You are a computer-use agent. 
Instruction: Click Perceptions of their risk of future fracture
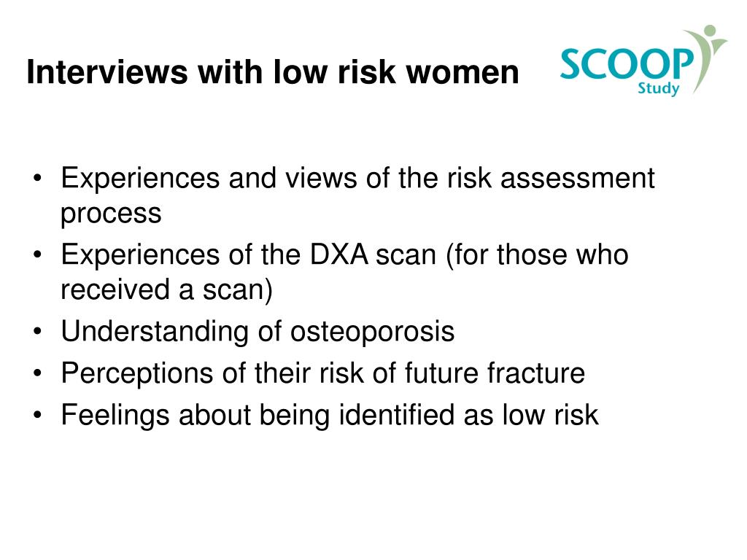click(323, 373)
